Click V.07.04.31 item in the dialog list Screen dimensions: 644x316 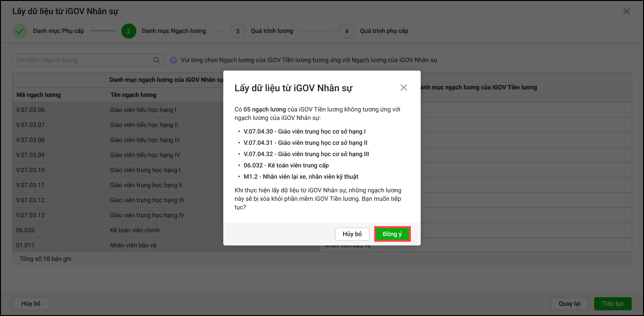point(306,143)
